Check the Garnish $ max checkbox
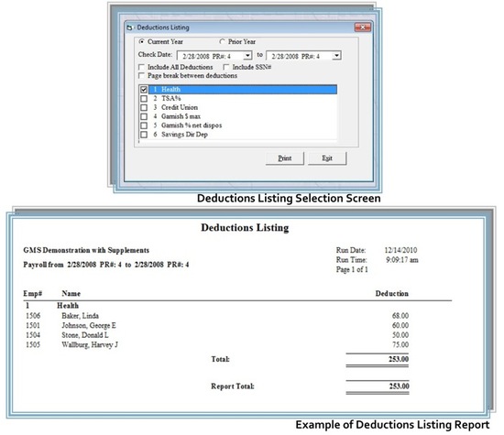Viewport: 504px width, 435px height. click(x=144, y=116)
